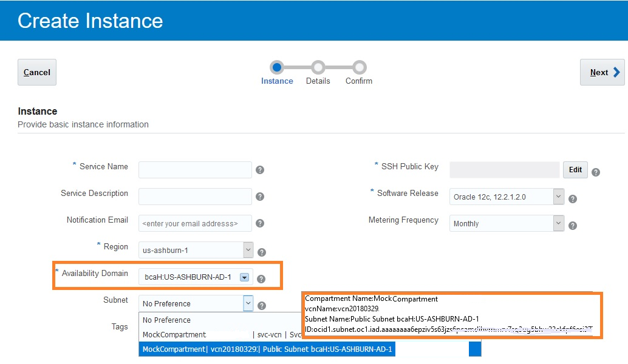
Task: Click the help icon beside Service Description
Action: pos(260,197)
